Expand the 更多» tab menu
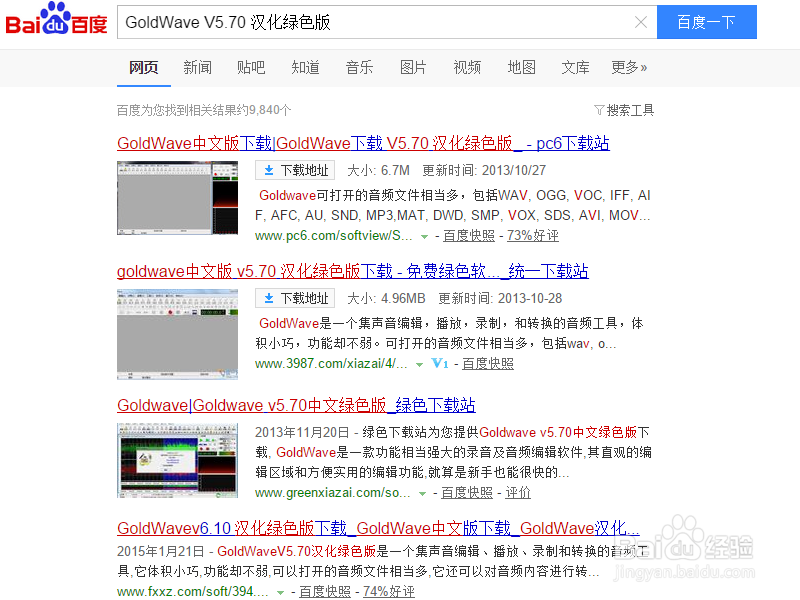This screenshot has width=800, height=600. [630, 67]
